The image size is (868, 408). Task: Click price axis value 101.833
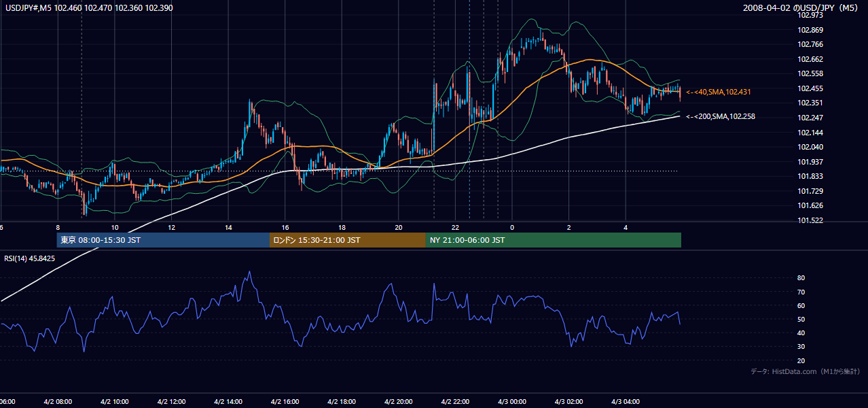coord(812,176)
